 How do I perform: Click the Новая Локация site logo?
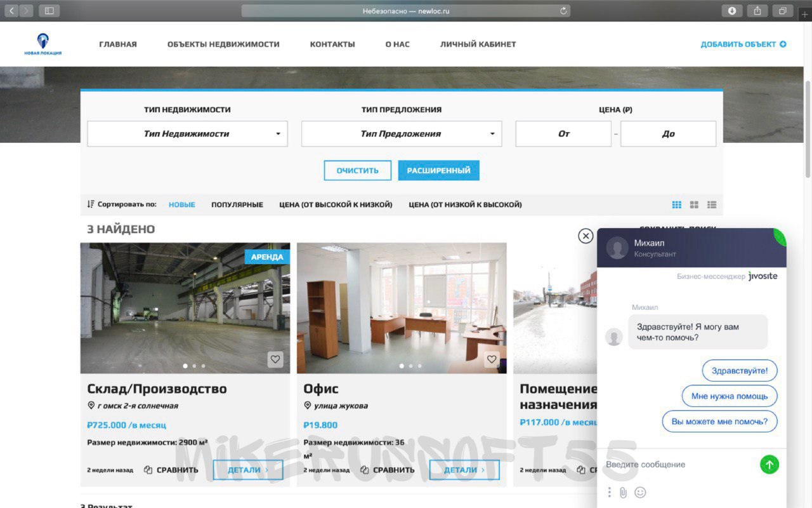[43, 44]
